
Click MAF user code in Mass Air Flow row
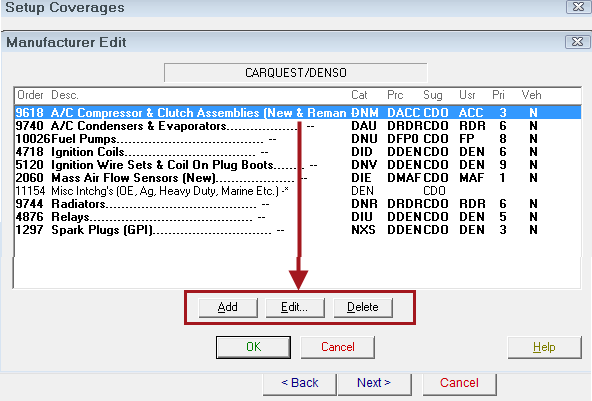pos(472,178)
